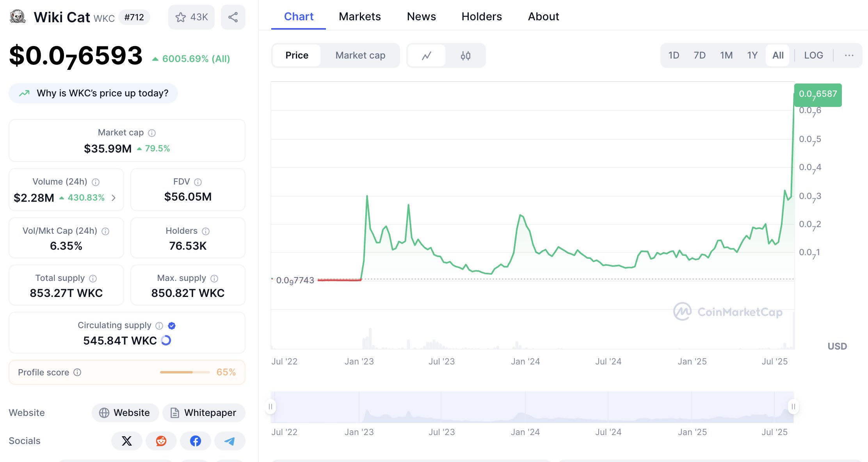Visit the Wiki Cat website
The width and height of the screenshot is (868, 462).
click(125, 412)
